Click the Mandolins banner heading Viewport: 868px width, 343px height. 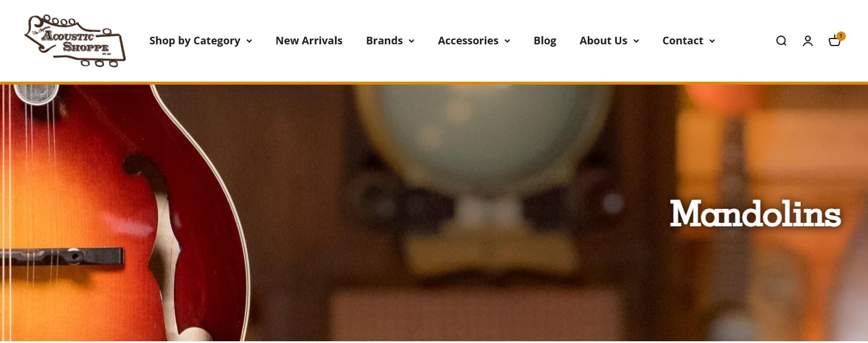pos(755,214)
